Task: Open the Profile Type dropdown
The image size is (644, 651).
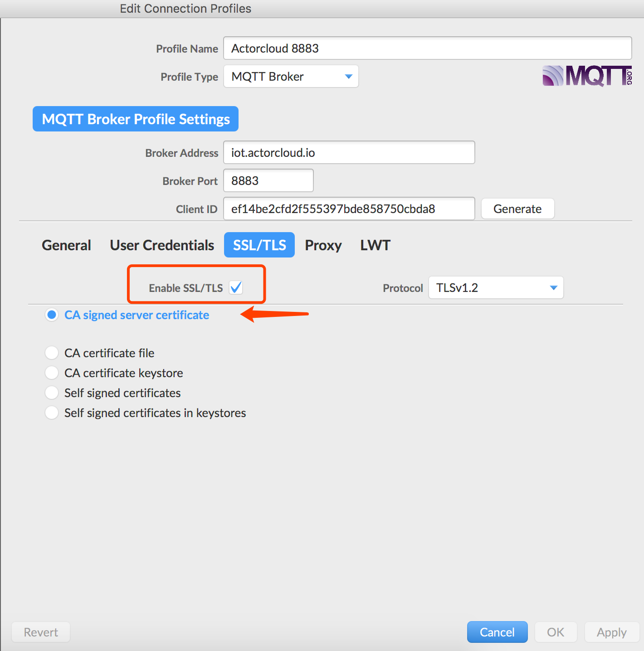Action: click(291, 76)
